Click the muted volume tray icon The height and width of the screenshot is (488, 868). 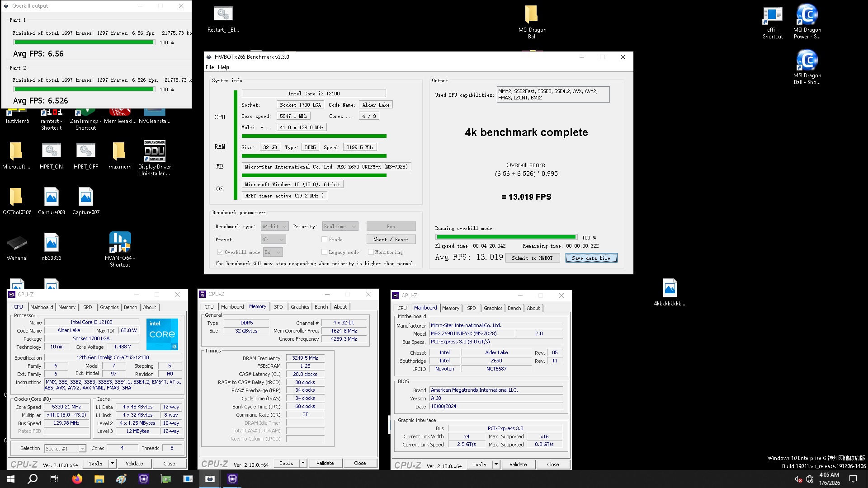798,479
